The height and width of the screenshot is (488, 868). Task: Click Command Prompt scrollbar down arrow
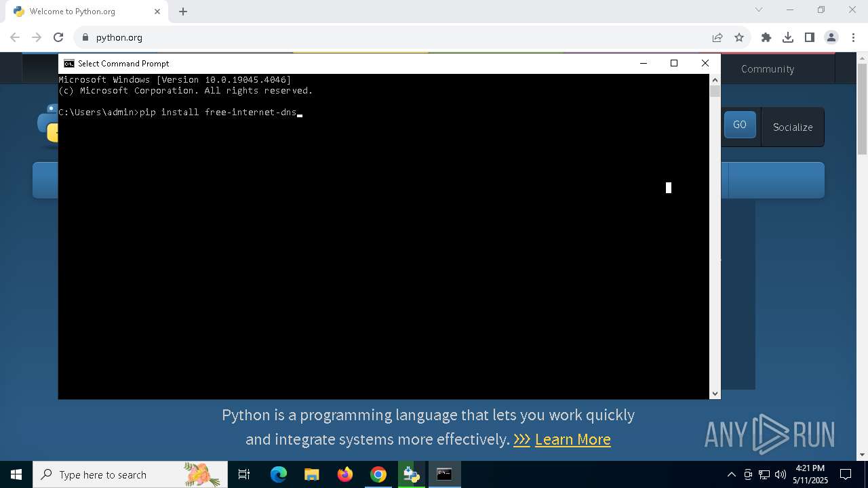click(715, 393)
